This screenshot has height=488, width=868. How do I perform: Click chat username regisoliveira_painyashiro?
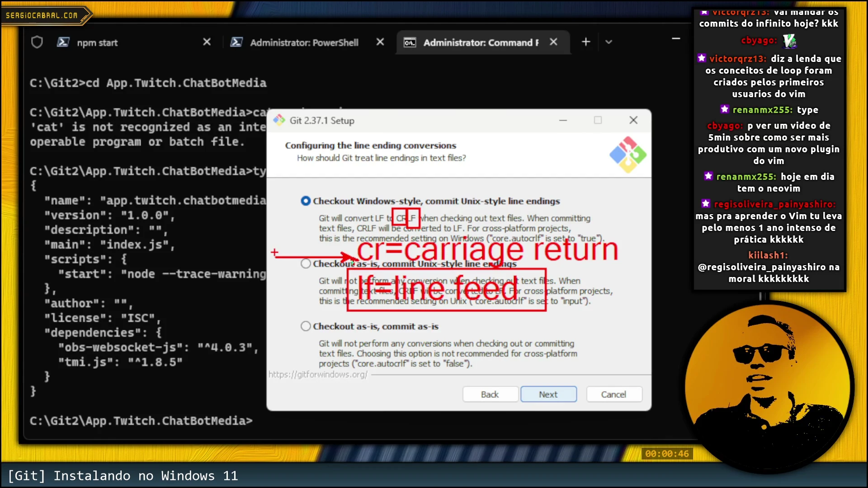coord(774,204)
